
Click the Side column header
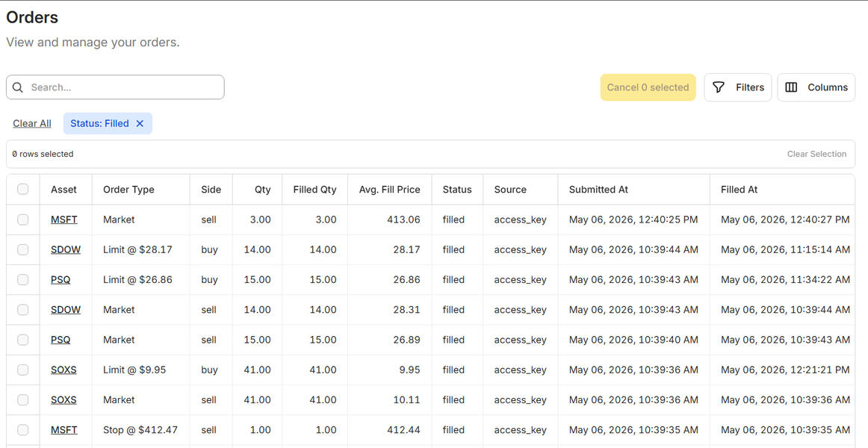(x=211, y=189)
